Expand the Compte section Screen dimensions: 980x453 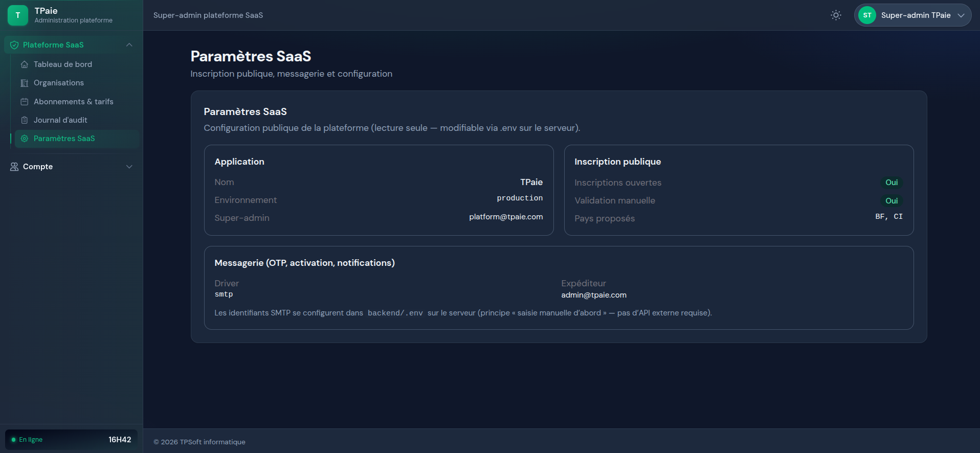(72, 167)
